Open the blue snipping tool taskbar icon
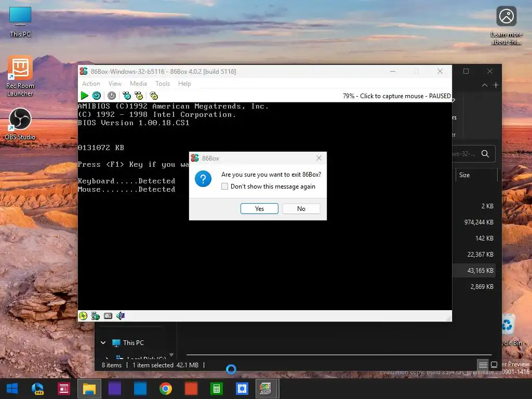The width and height of the screenshot is (532, 399). coord(242,389)
